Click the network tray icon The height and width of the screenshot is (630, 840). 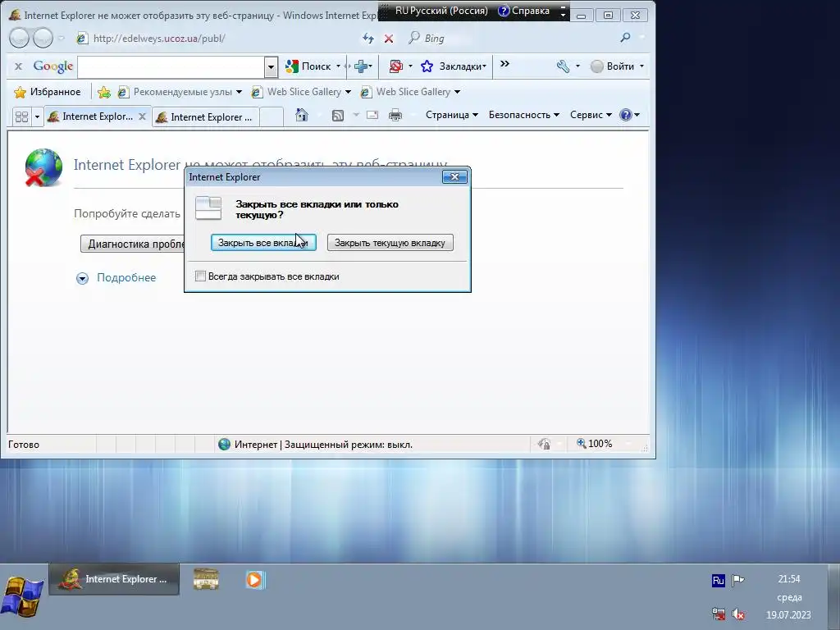(x=719, y=614)
